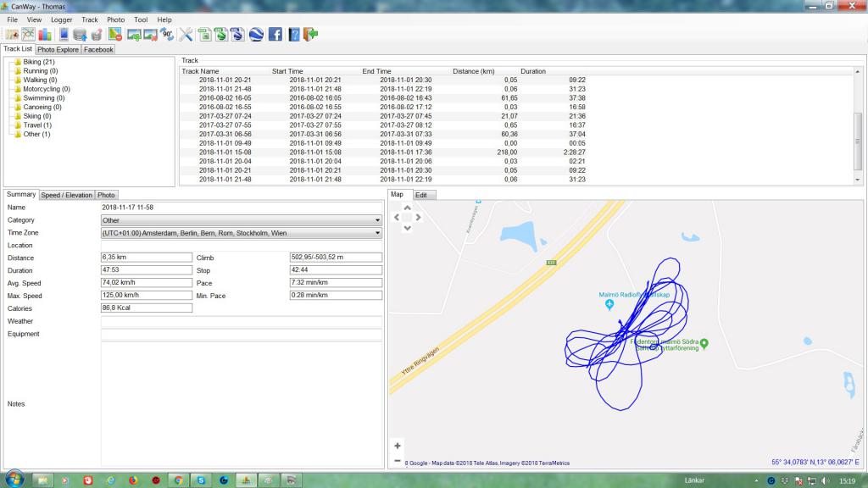Click the help question mark icon

[294, 35]
